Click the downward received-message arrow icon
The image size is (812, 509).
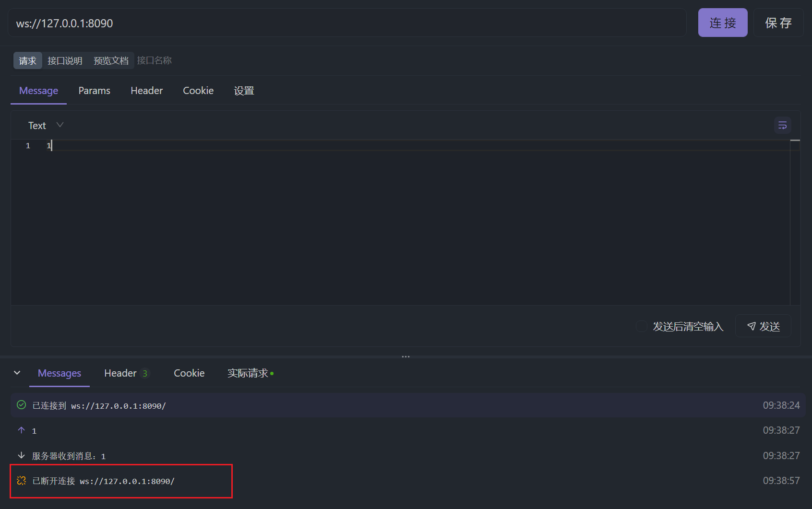click(21, 455)
